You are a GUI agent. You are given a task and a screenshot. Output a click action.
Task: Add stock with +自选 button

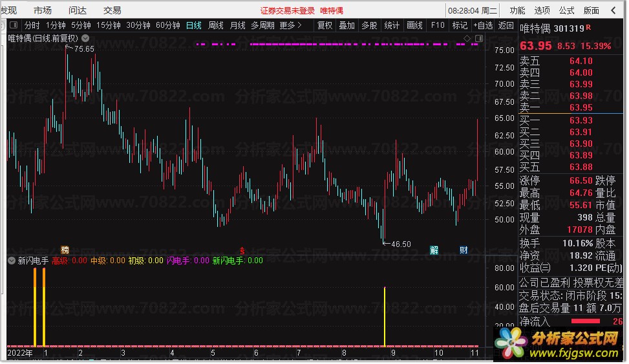pyautogui.click(x=483, y=26)
